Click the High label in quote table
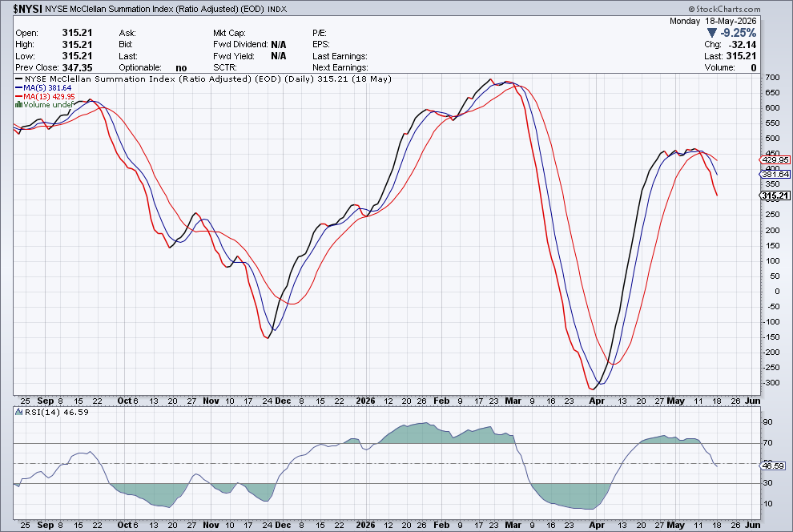The width and height of the screenshot is (793, 532). (25, 45)
